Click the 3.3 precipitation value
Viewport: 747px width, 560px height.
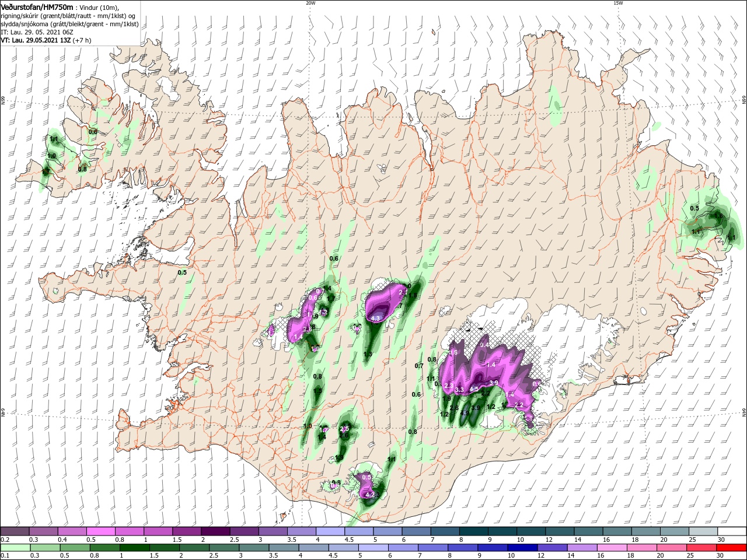coord(459,390)
